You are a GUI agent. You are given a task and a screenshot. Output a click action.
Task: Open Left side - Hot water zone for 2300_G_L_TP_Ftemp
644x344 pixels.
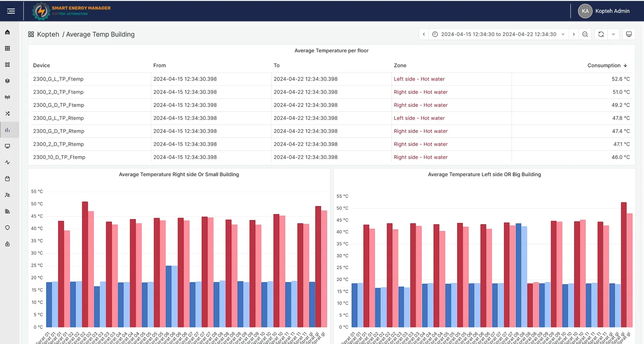tap(419, 79)
